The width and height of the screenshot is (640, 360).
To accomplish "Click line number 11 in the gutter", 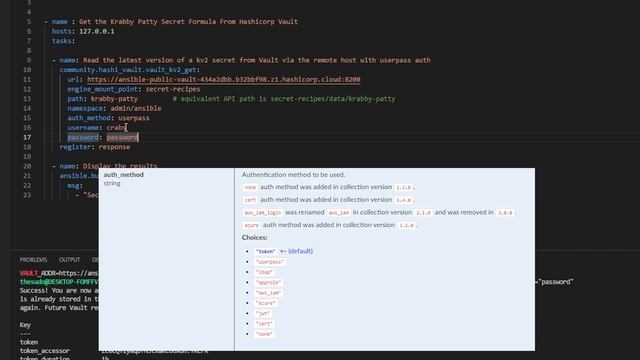I will (x=27, y=80).
